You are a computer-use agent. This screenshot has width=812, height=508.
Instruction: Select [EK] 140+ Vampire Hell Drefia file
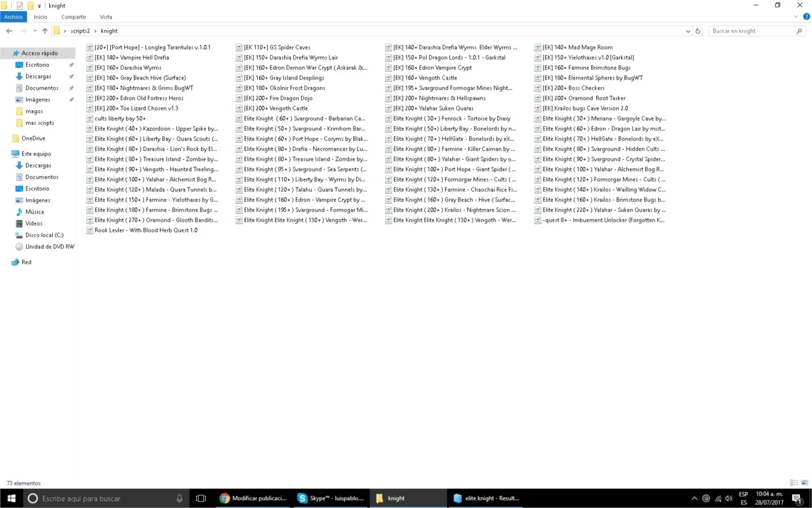tap(128, 57)
